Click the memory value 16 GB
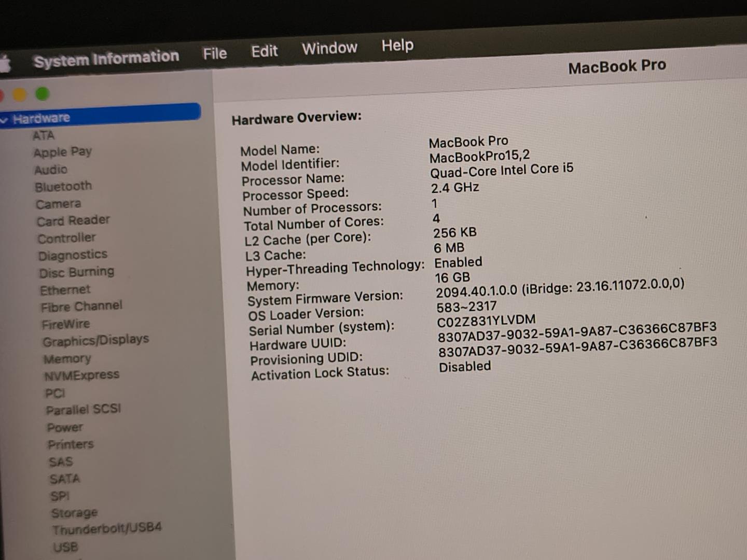 (x=453, y=278)
